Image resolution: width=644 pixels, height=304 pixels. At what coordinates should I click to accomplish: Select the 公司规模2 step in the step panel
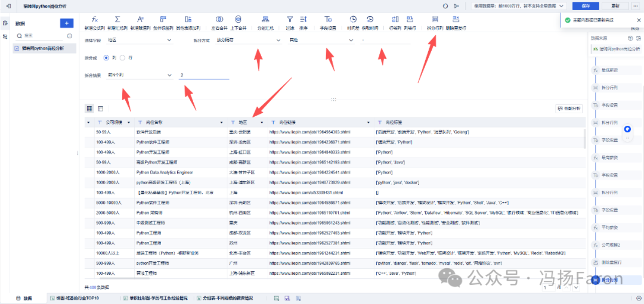(x=615, y=245)
